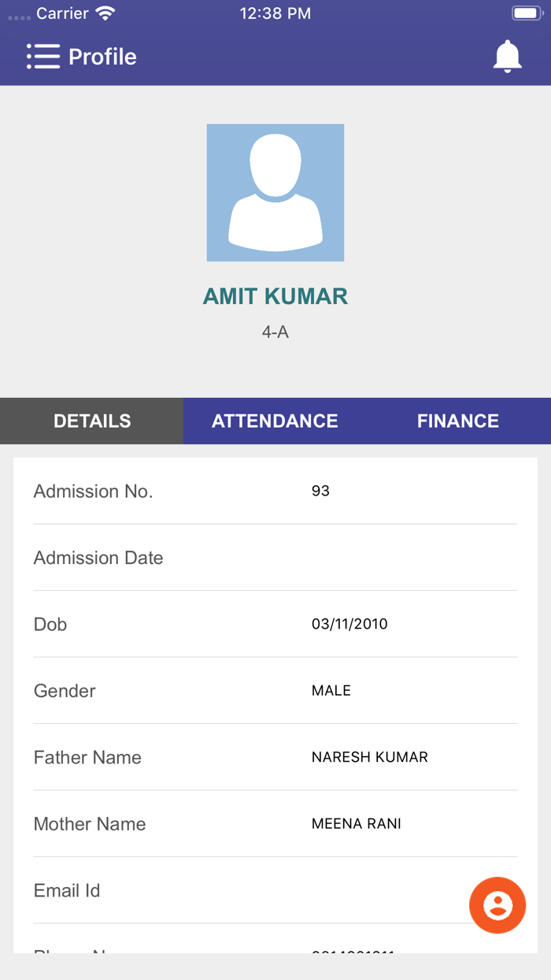Select the Email Id row
551x980 pixels.
(x=236, y=890)
